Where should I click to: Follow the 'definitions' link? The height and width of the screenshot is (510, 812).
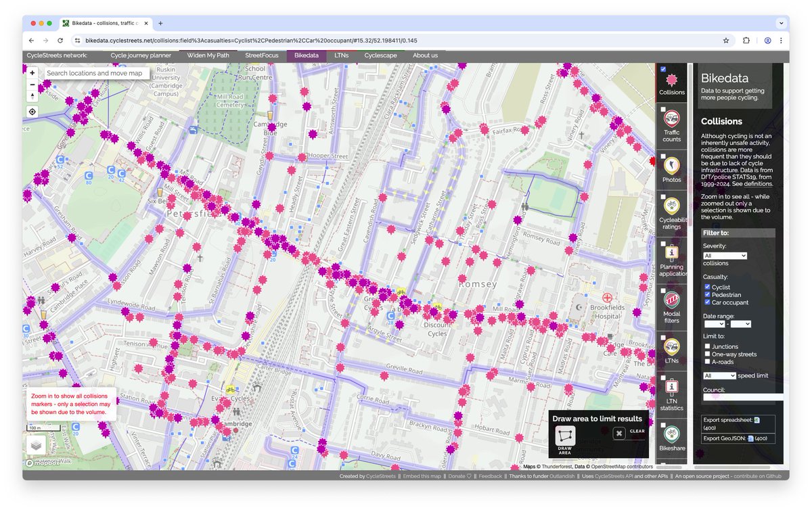point(757,183)
